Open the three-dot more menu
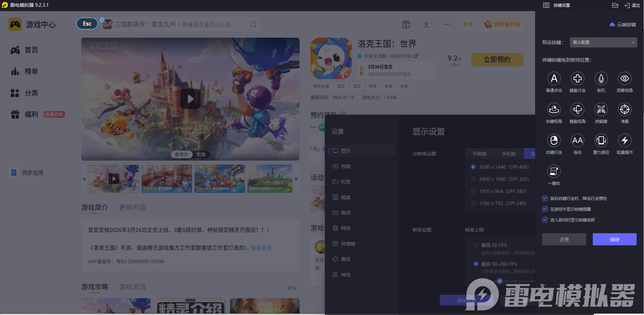This screenshot has height=315, width=644. (447, 24)
